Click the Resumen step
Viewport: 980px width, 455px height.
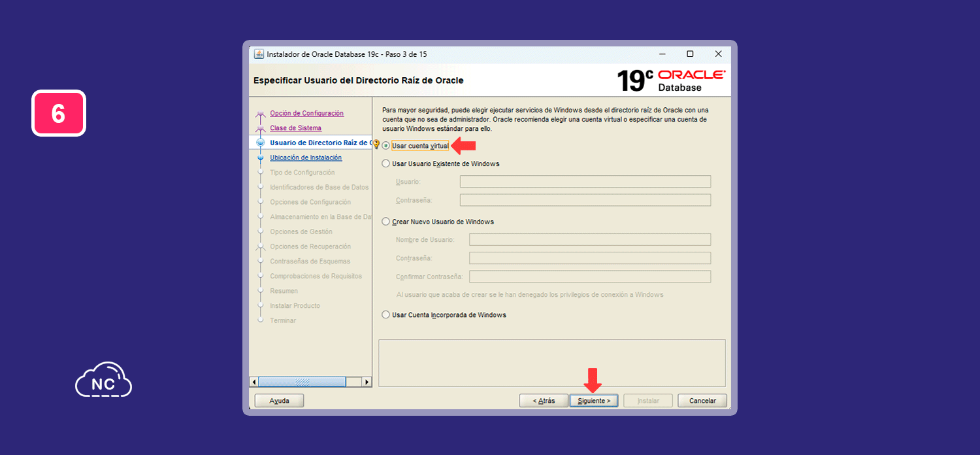284,291
